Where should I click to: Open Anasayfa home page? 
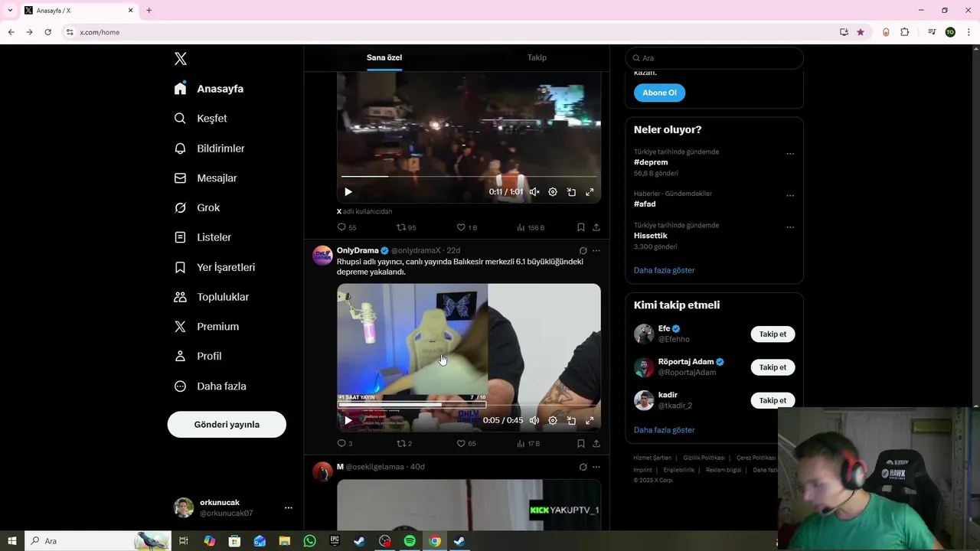click(209, 89)
